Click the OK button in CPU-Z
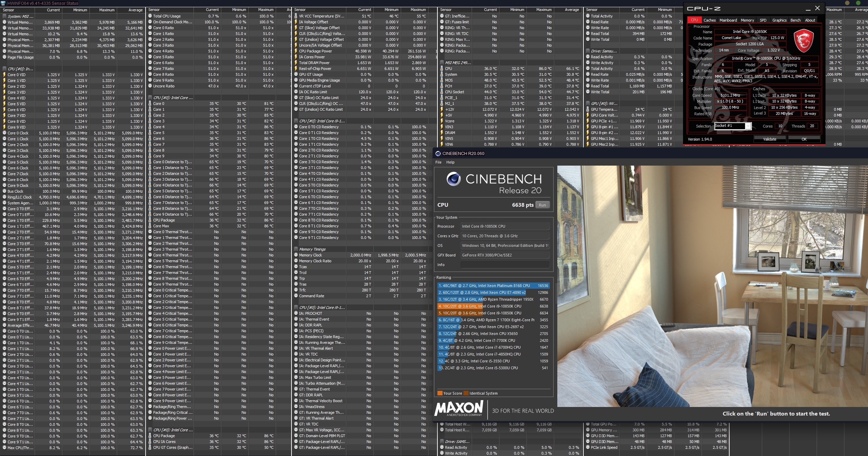The height and width of the screenshot is (456, 868). tap(804, 139)
